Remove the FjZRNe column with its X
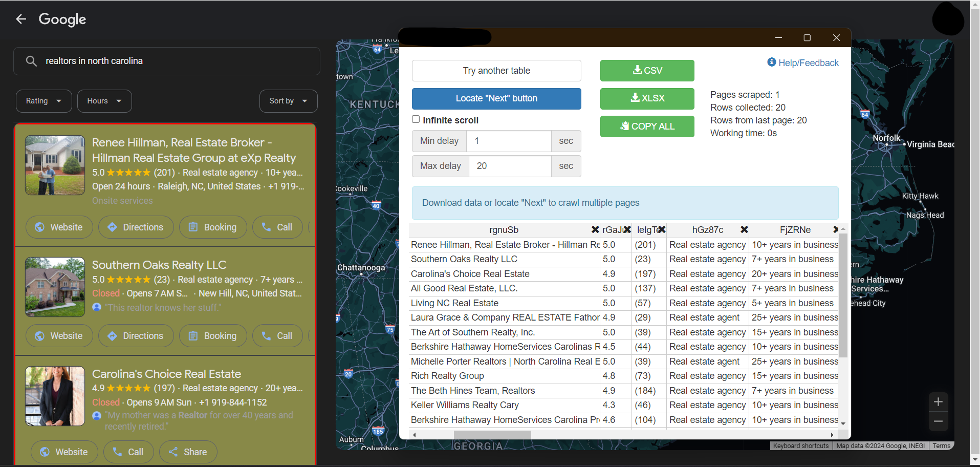 pos(835,230)
